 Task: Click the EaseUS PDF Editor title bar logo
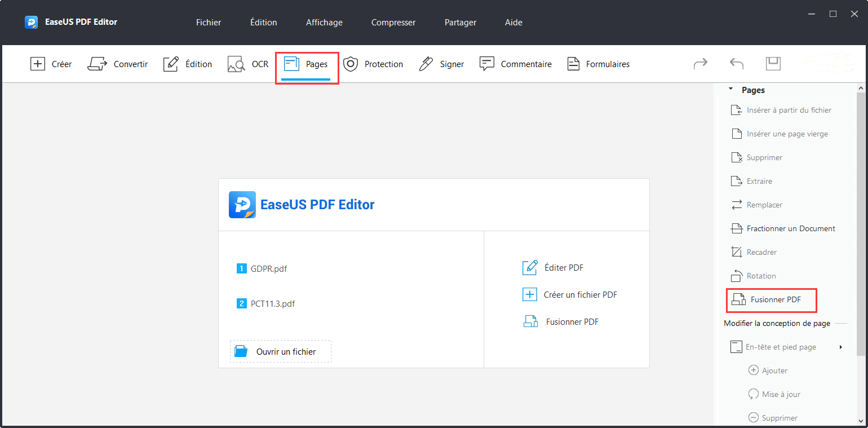click(x=31, y=23)
